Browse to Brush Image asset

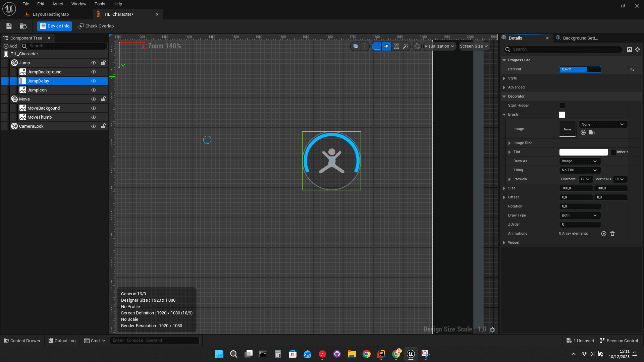click(x=592, y=132)
